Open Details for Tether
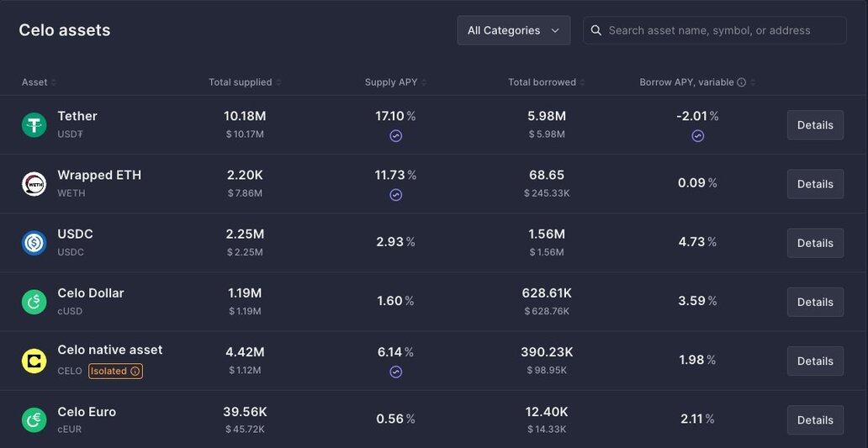This screenshot has width=868, height=448. pos(814,125)
